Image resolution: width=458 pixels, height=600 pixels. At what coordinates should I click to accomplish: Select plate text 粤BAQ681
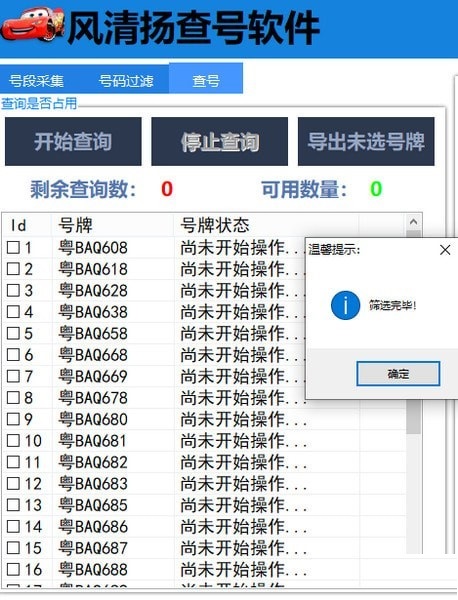point(93,441)
